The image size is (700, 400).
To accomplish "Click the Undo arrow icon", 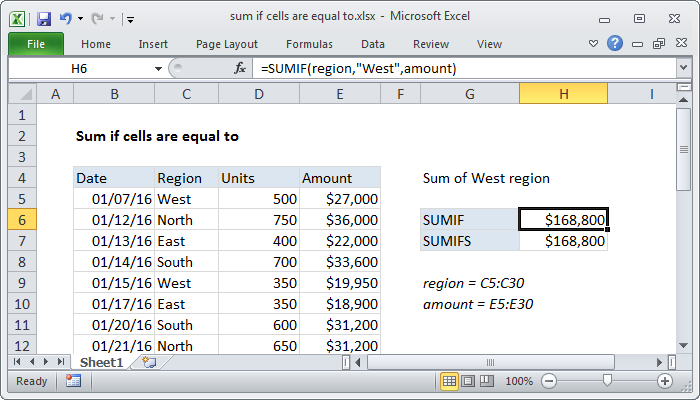I will coord(66,17).
